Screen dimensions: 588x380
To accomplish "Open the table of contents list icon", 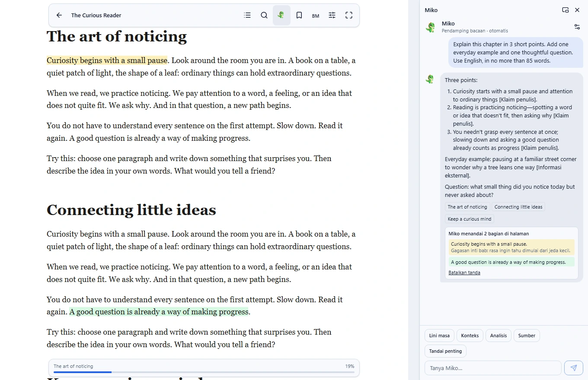I will pyautogui.click(x=247, y=15).
